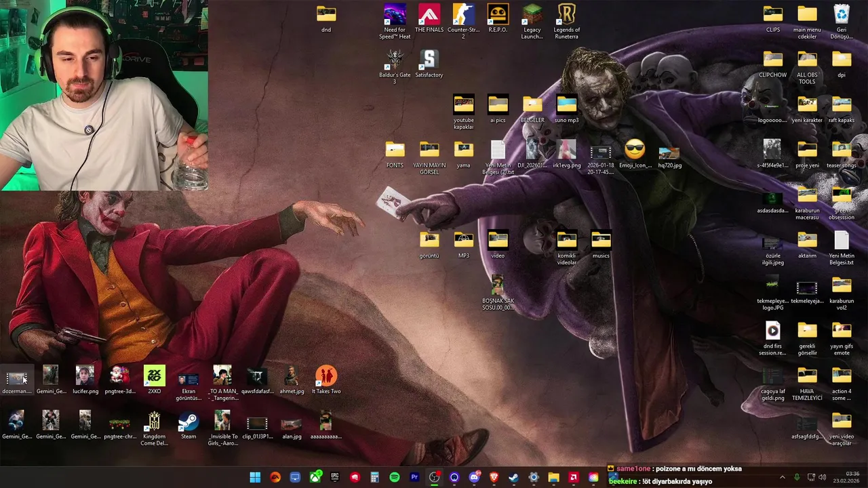Launch the Satisfactory shortcut
The image size is (868, 488).
point(429,64)
